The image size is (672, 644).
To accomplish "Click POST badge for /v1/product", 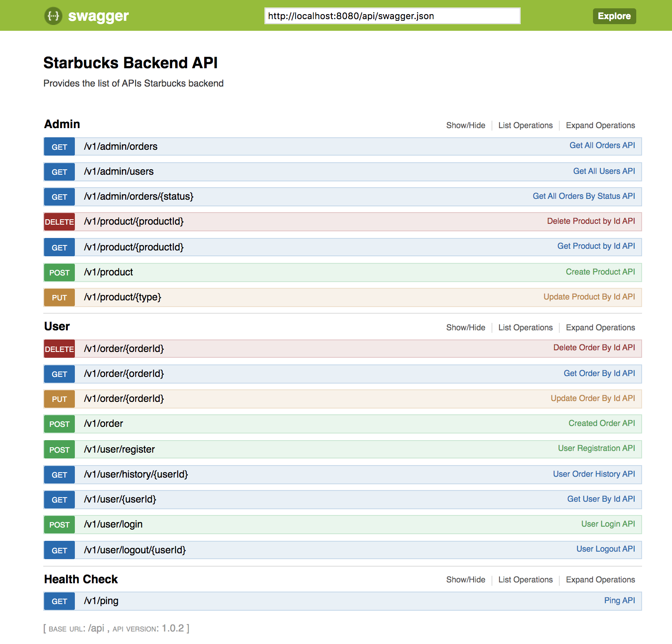I will [59, 272].
